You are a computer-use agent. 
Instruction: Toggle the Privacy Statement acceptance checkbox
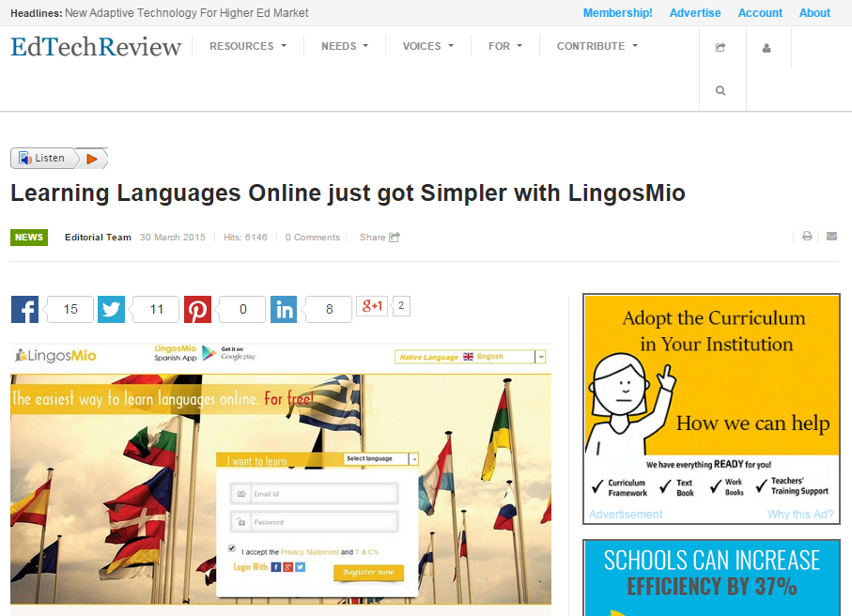[232, 548]
